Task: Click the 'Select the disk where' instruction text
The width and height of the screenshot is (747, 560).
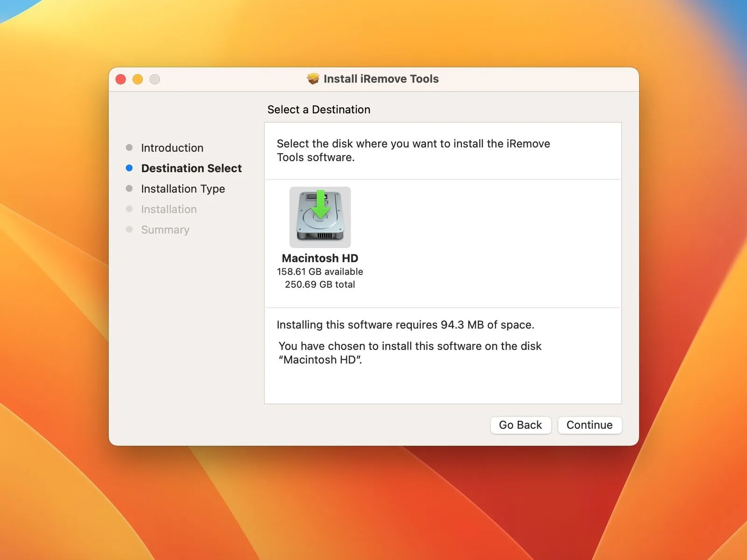Action: [413, 150]
